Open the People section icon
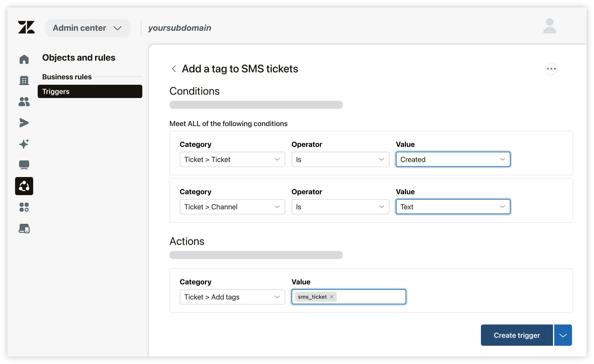Viewport: 594px width, 364px height. coord(24,102)
